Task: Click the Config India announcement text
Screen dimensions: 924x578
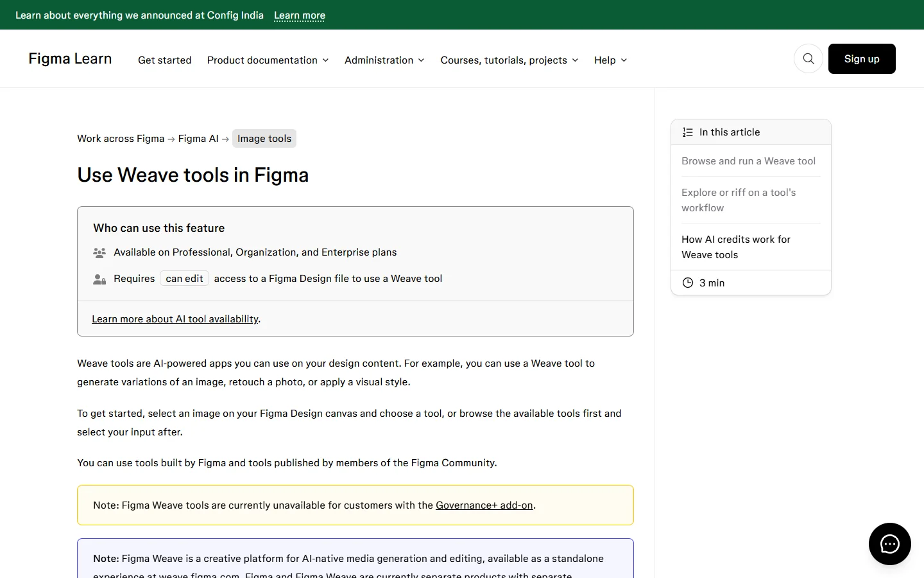Action: pos(139,15)
